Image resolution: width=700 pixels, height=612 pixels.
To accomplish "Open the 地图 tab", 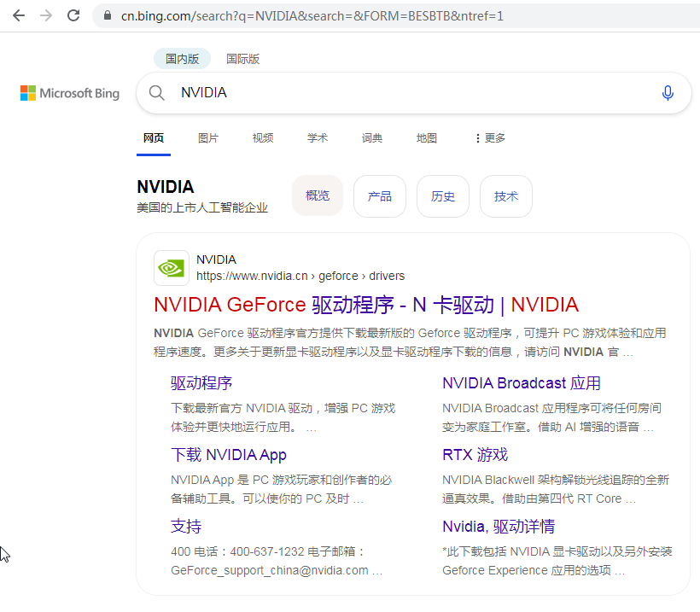I will (x=426, y=138).
